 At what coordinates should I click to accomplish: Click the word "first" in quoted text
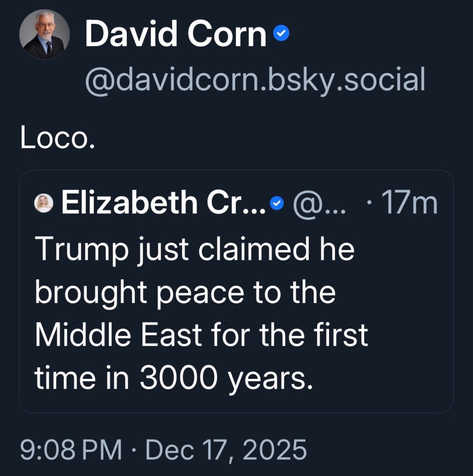344,335
